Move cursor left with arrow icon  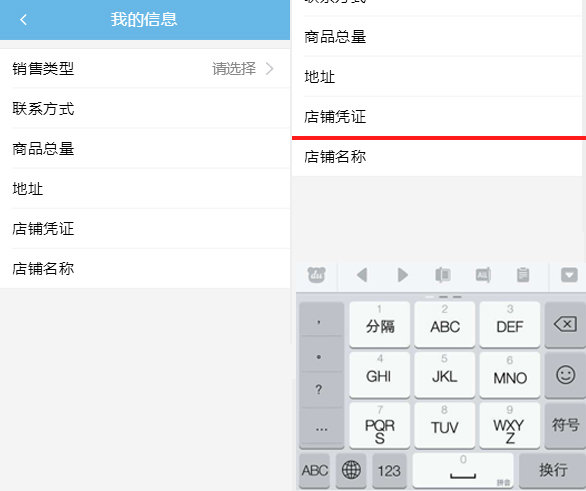[x=362, y=275]
